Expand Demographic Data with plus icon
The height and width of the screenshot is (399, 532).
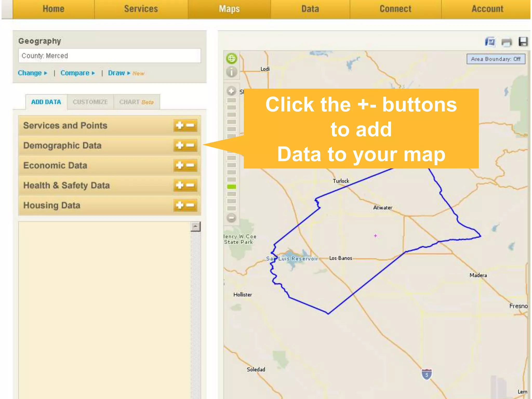pos(180,145)
